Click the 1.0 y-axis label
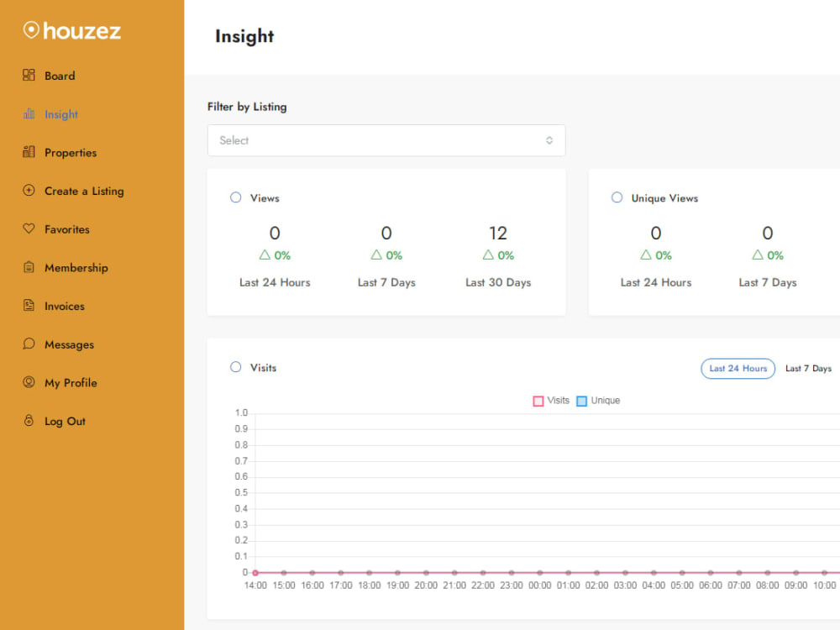840x630 pixels. click(x=241, y=413)
